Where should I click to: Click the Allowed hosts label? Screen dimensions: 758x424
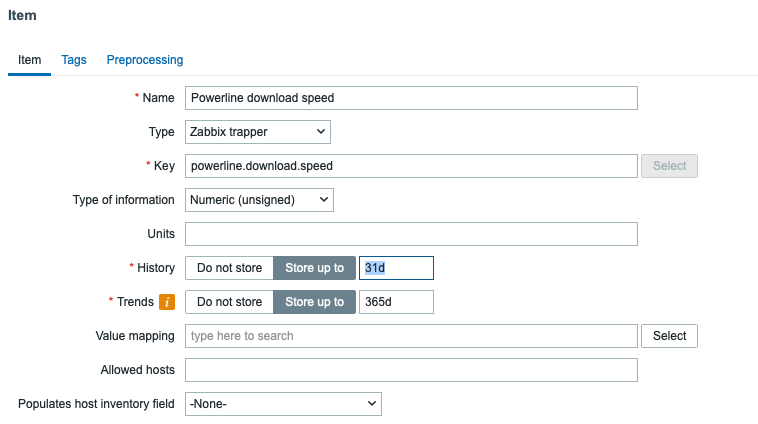coord(137,370)
